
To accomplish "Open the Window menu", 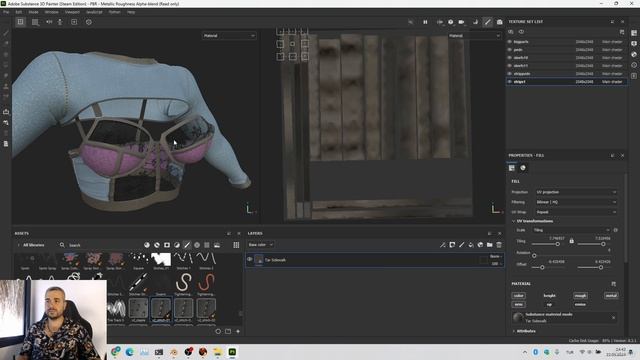I will (51, 12).
